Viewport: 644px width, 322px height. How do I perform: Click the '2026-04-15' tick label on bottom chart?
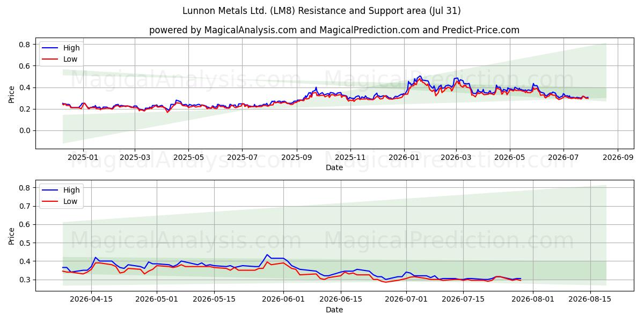tap(91, 300)
